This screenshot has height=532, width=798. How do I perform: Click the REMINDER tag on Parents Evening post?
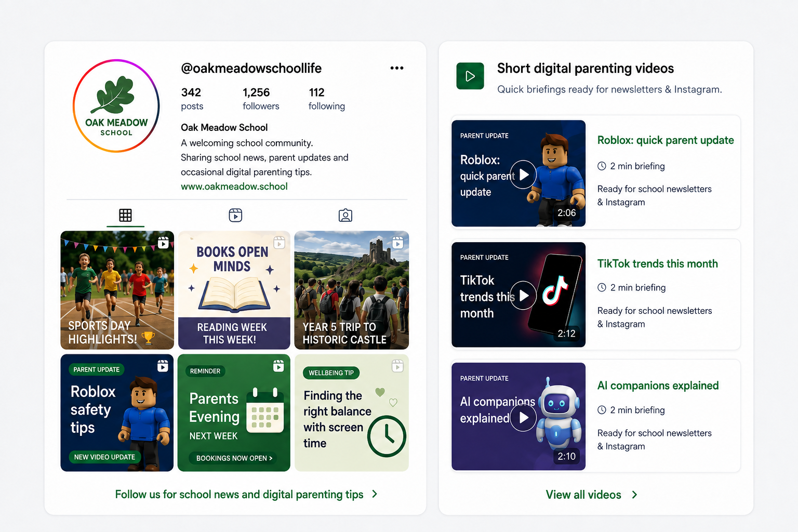205,371
